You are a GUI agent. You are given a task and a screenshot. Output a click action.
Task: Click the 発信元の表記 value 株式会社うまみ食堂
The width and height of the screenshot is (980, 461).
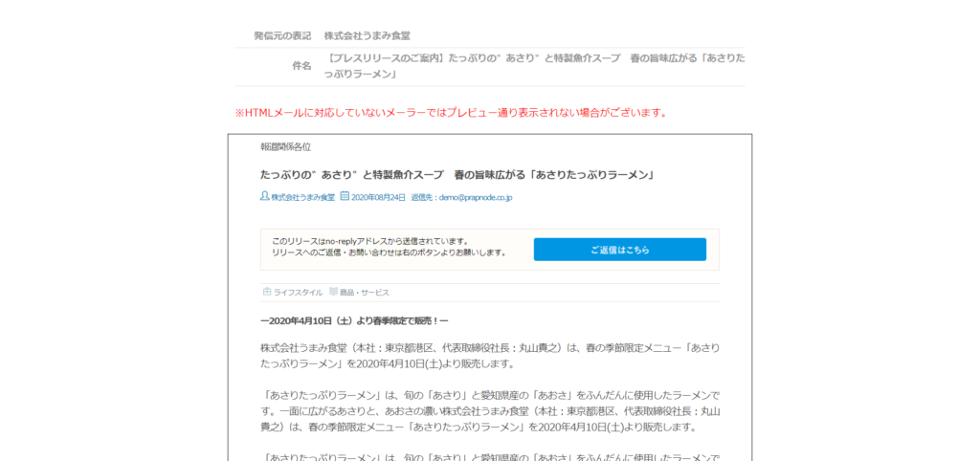point(367,35)
